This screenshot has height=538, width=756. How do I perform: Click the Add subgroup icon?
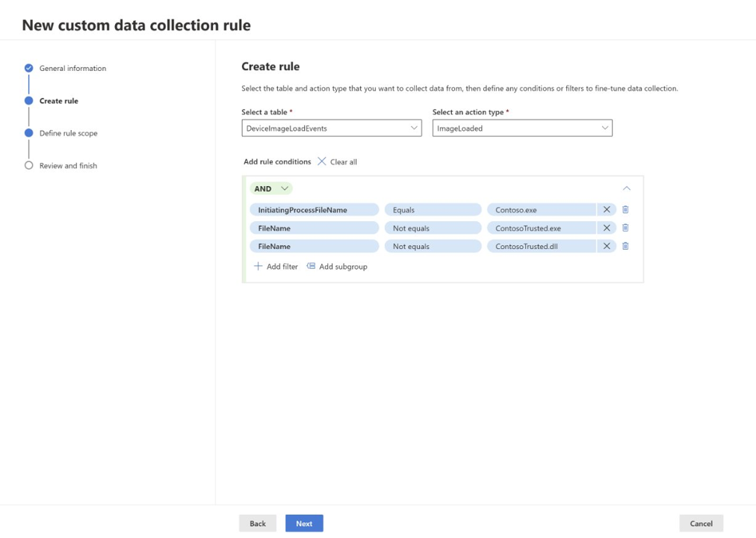coord(312,267)
